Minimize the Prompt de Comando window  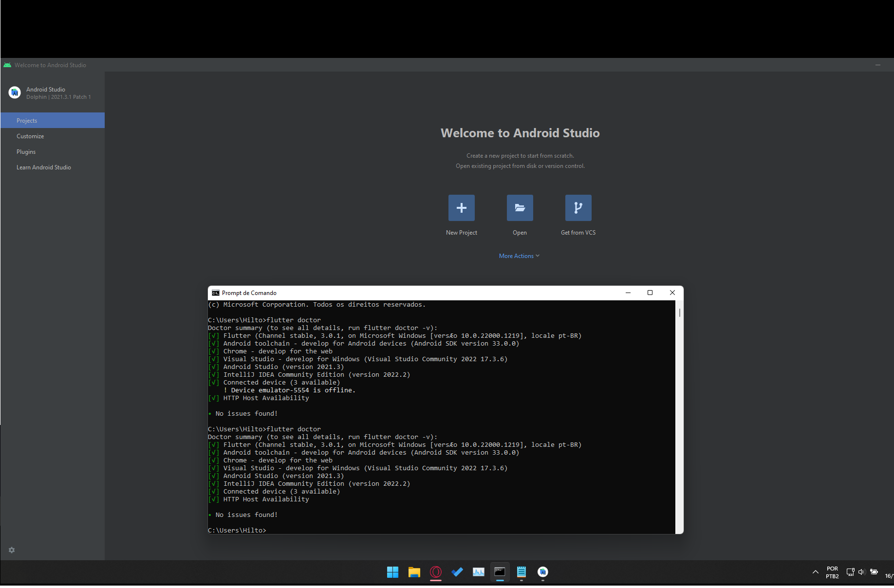click(x=628, y=293)
